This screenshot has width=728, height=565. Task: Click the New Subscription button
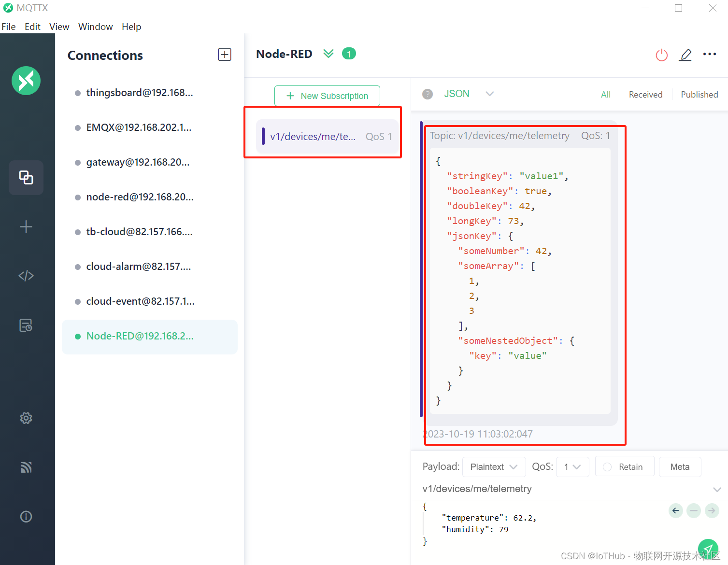(x=327, y=96)
